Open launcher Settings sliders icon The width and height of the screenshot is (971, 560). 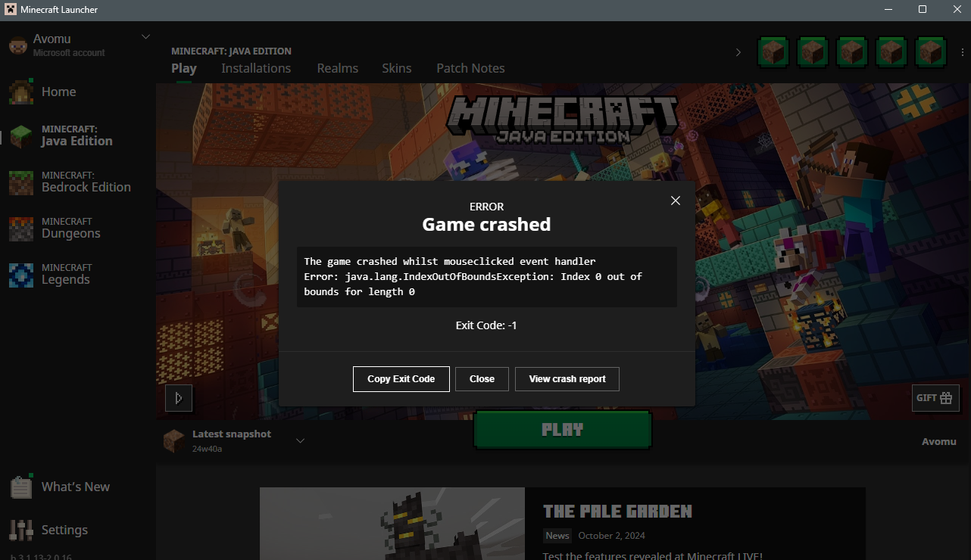click(21, 530)
